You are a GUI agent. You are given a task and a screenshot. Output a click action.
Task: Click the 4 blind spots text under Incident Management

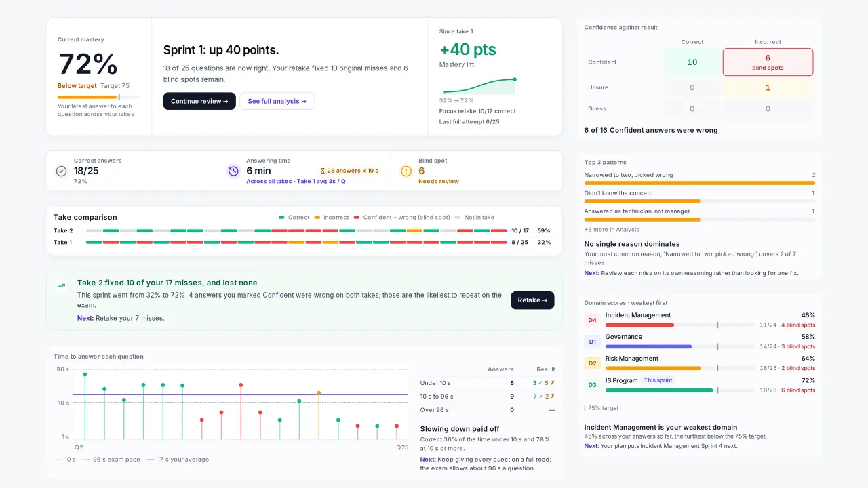point(798,325)
